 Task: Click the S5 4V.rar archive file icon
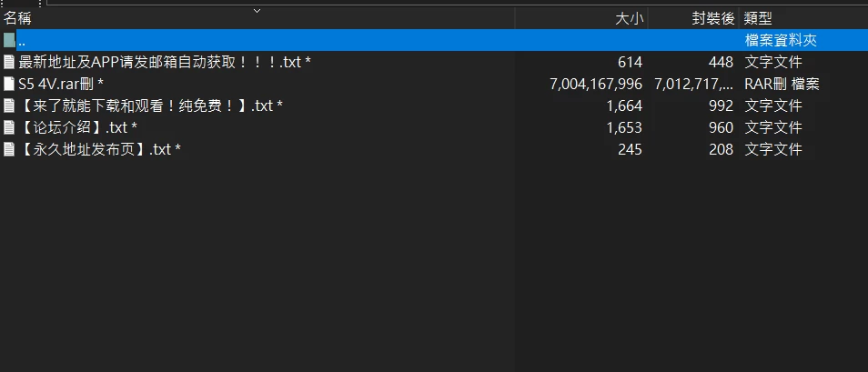[9, 84]
